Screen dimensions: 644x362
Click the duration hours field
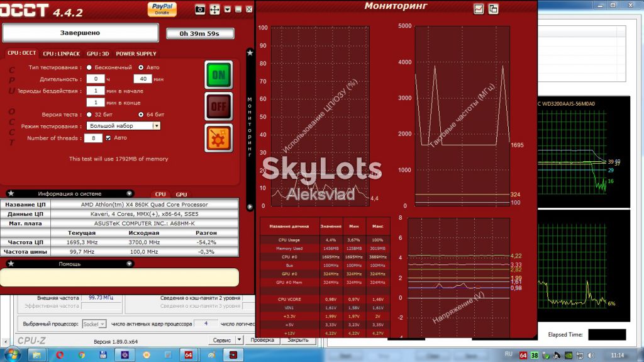pyautogui.click(x=96, y=79)
